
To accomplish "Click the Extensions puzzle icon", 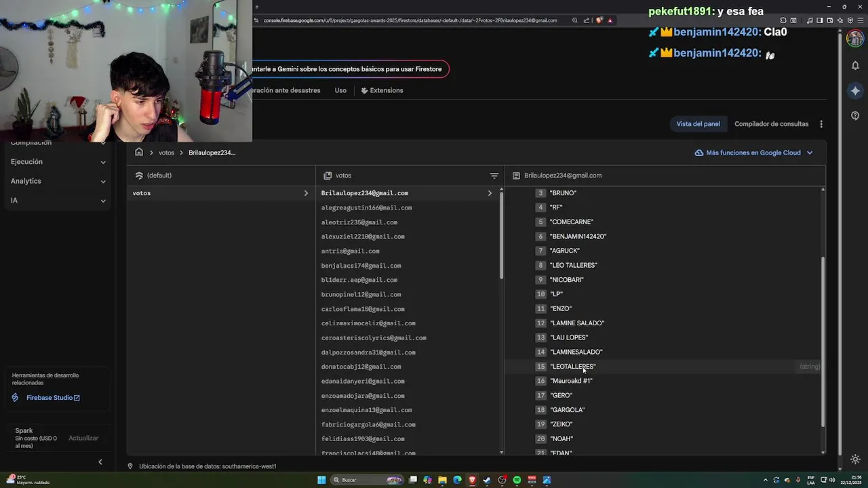I will (x=364, y=90).
